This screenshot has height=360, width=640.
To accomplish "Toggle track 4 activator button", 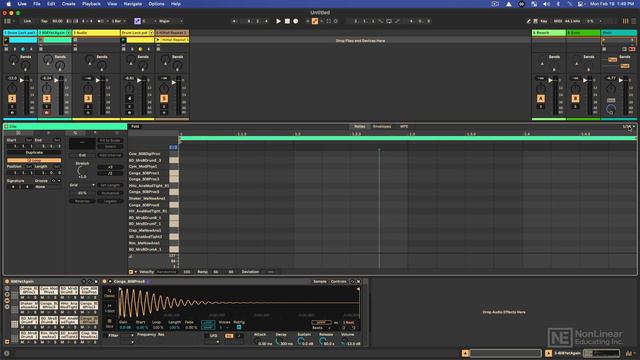I will (129, 98).
